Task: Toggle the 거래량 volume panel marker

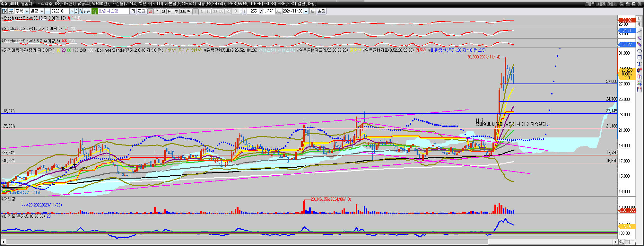Action: (3, 199)
